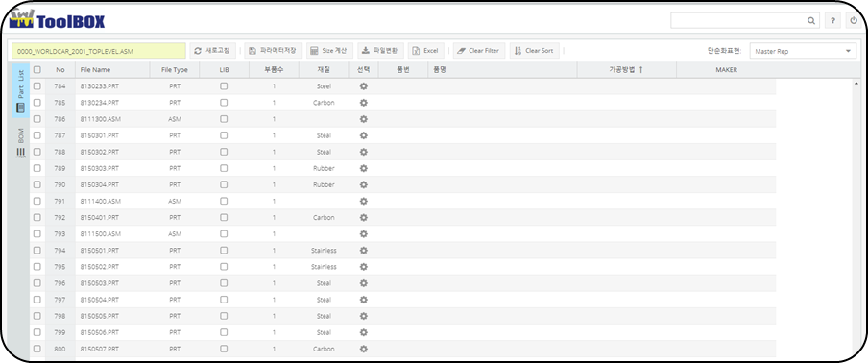Screen dimensions: 868x363
Task: Click gear icon for row 793
Action: click(364, 234)
